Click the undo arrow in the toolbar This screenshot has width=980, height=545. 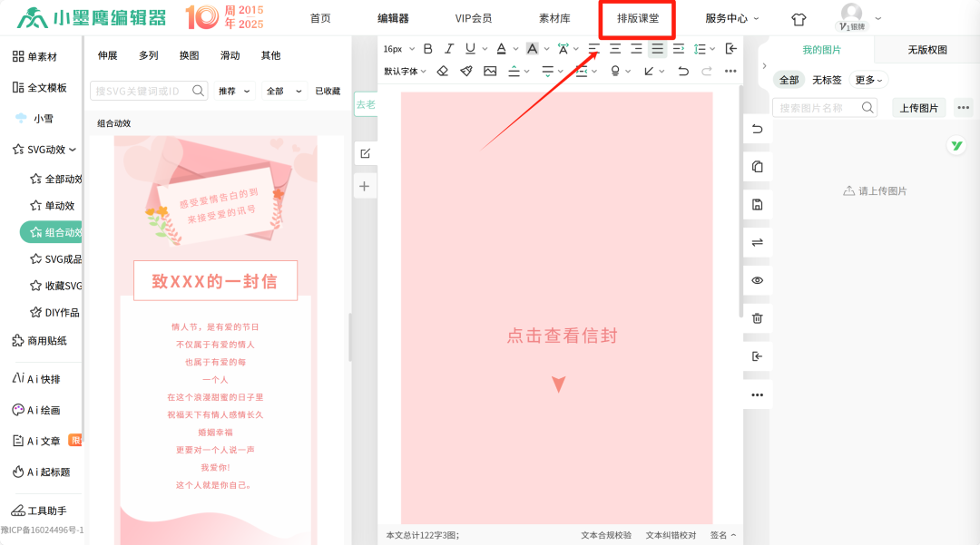click(x=683, y=71)
